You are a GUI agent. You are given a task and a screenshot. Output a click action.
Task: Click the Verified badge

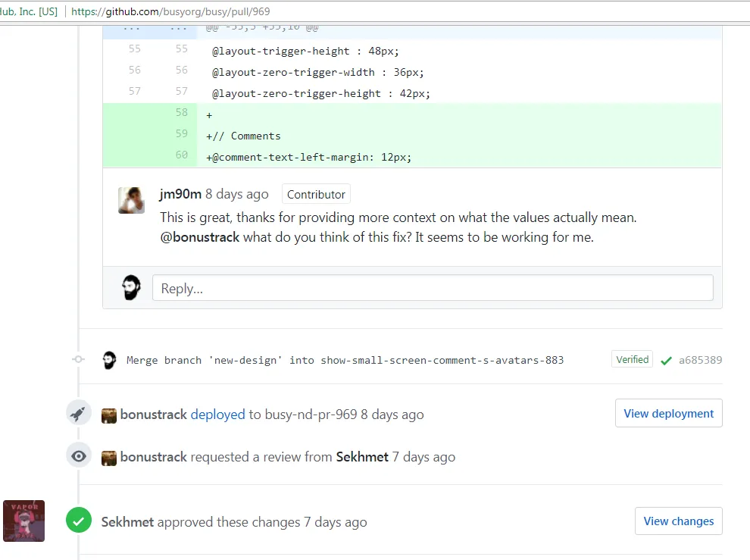(632, 359)
